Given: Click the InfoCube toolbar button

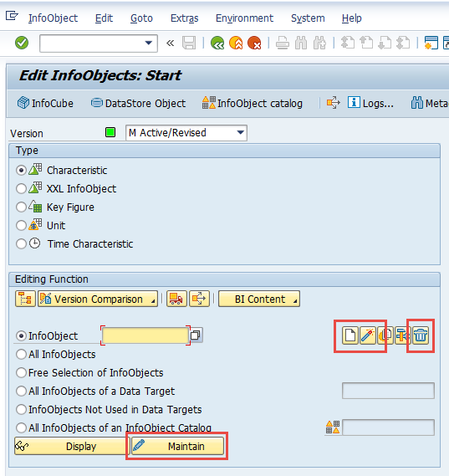Looking at the screenshot, I should [x=45, y=103].
